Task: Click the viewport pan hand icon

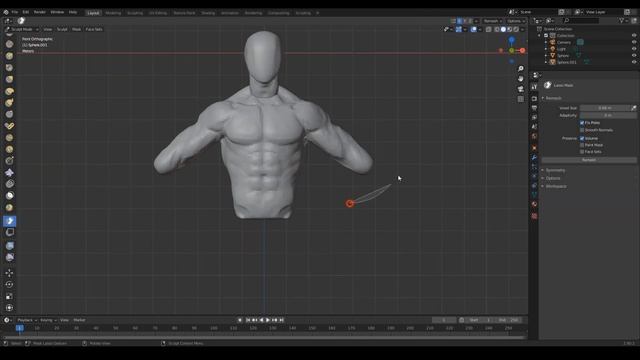Action: 520,79
